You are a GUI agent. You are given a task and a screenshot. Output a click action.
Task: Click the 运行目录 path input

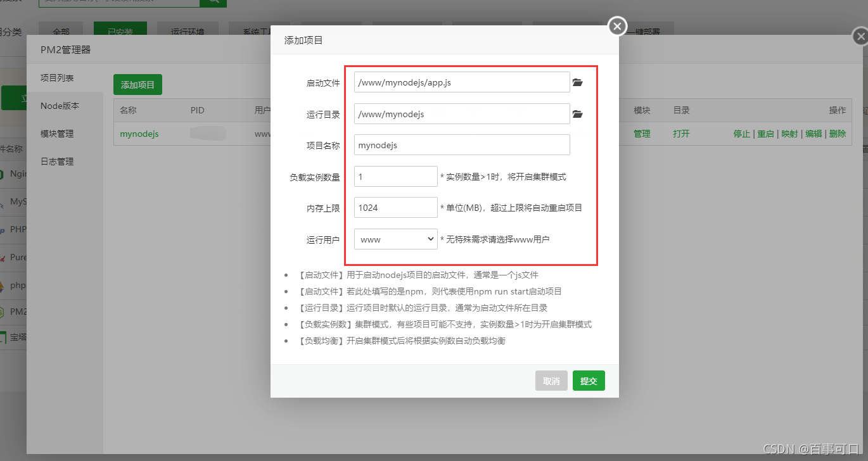[x=462, y=114]
